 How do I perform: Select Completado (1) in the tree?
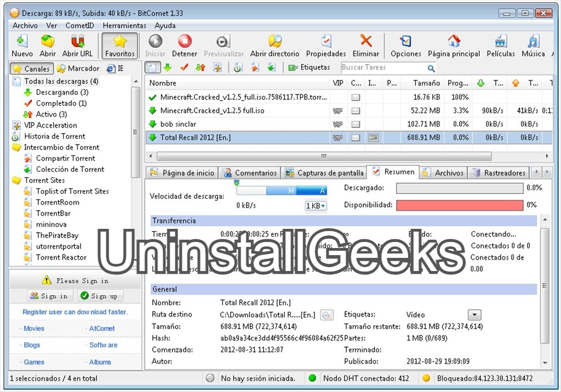pyautogui.click(x=61, y=103)
